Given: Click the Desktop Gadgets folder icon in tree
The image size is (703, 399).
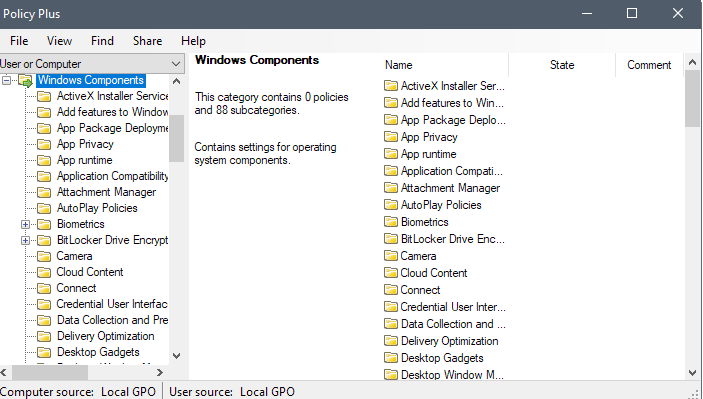Looking at the screenshot, I should pos(44,352).
